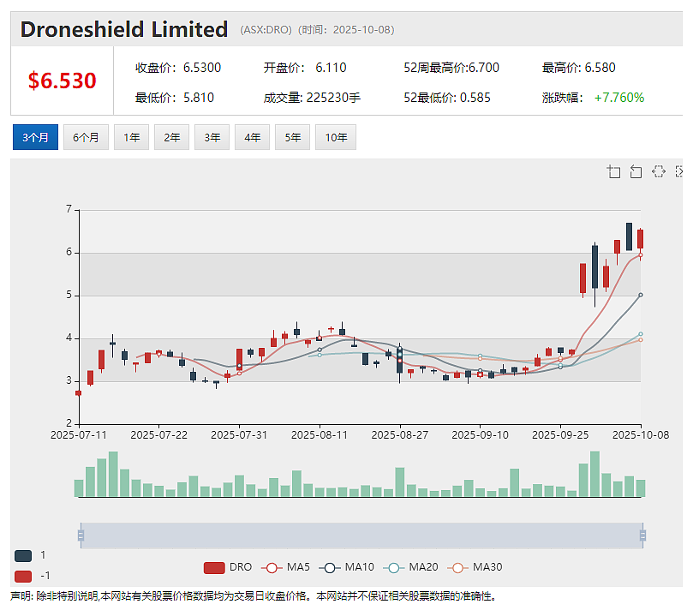This screenshot has width=693, height=616.
Task: Click the 最低价: 5.810 value
Action: click(x=175, y=98)
